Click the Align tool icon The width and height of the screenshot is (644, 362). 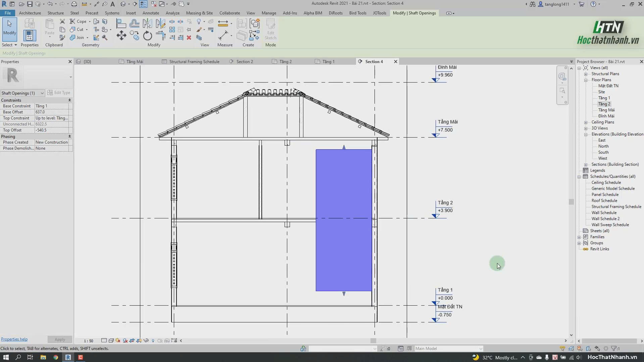pyautogui.click(x=121, y=23)
